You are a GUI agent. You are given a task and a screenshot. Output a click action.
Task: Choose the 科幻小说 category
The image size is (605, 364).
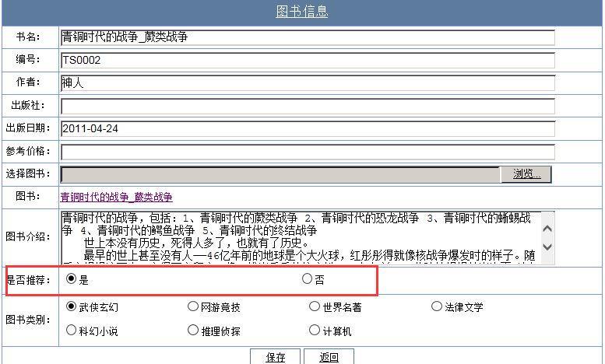tap(72, 330)
